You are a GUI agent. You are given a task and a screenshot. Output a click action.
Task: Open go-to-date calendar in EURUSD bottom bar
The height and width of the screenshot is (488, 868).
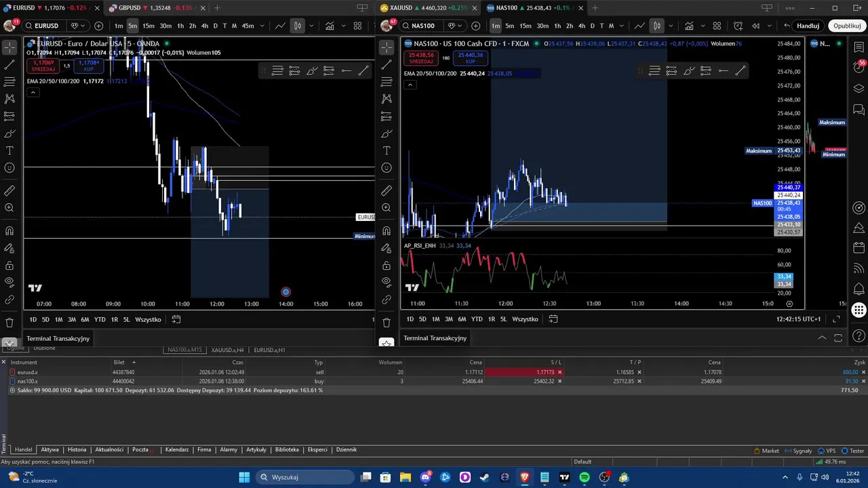[x=176, y=319]
